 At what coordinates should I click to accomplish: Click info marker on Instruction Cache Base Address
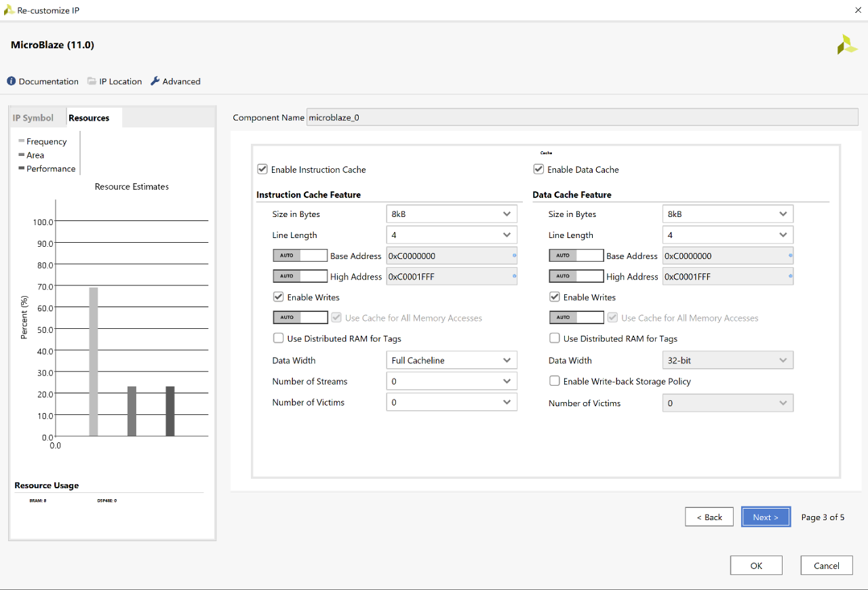coord(514,256)
